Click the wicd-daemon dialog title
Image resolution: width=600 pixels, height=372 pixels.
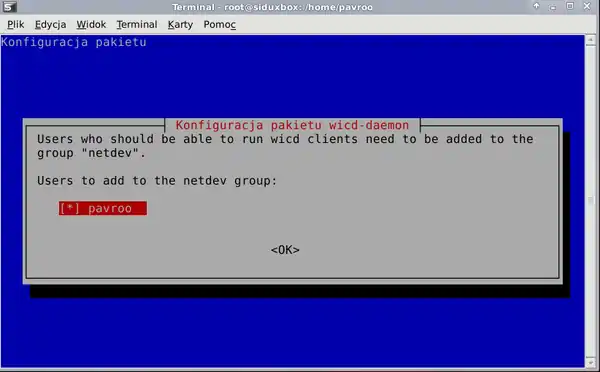[x=292, y=125]
